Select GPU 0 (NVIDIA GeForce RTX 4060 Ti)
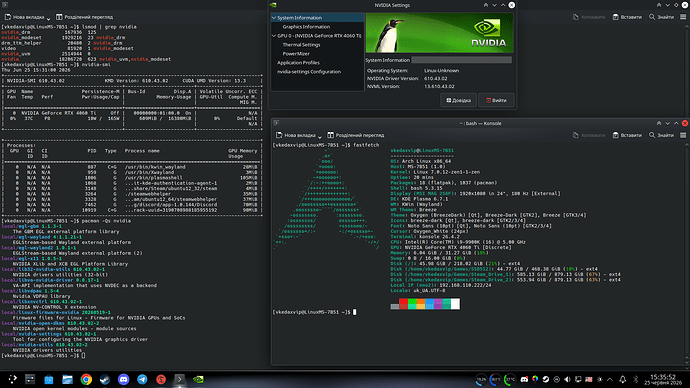 [x=319, y=36]
